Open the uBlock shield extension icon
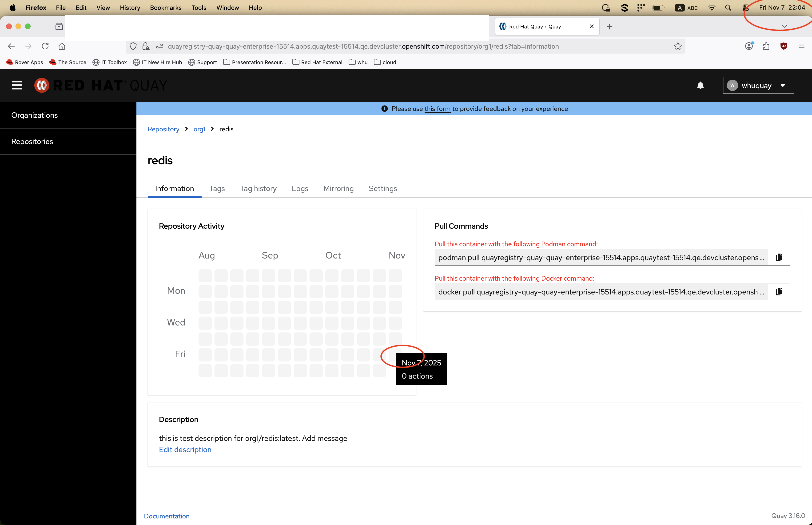 [x=783, y=46]
